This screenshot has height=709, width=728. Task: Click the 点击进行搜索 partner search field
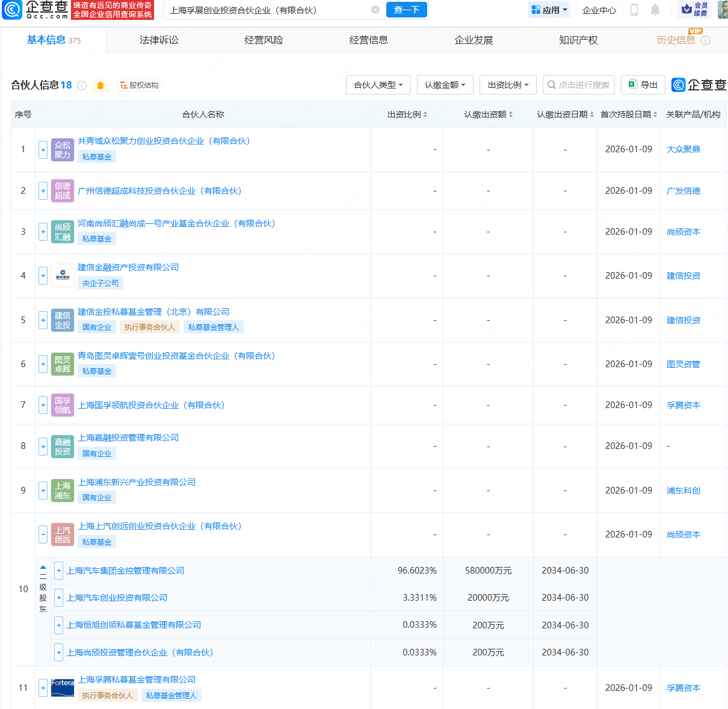[x=579, y=85]
